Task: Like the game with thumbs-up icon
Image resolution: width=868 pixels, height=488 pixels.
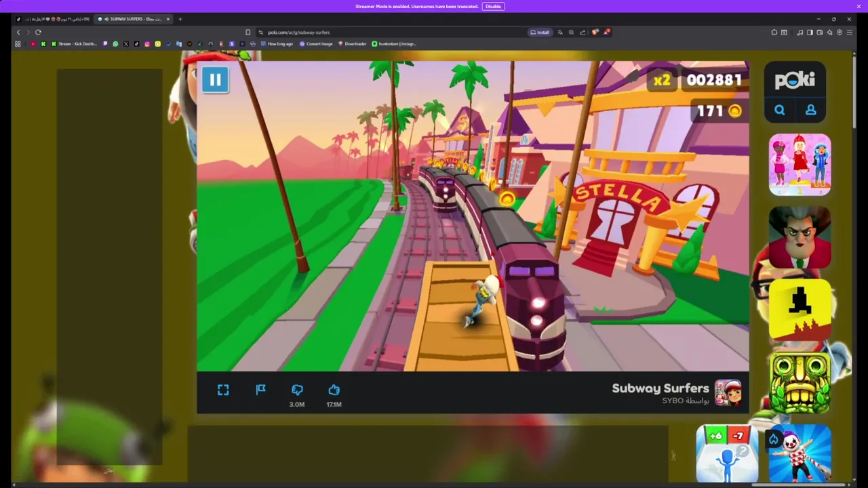Action: coord(334,390)
